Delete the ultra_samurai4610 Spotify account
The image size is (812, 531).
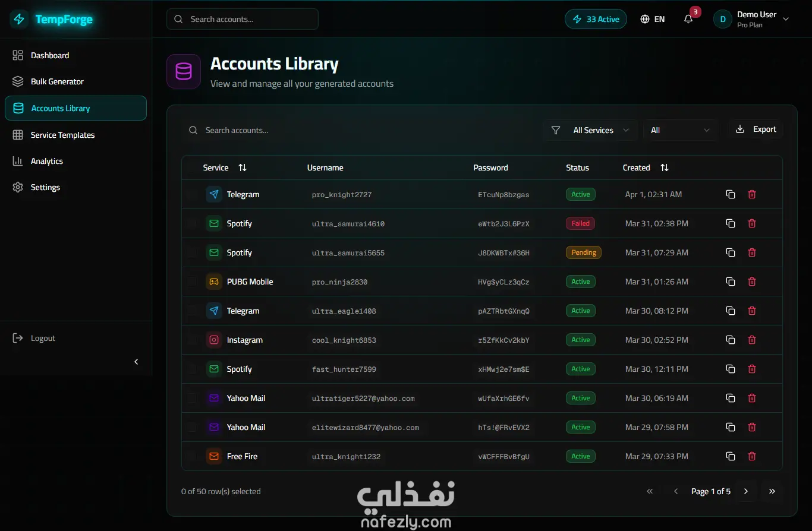click(x=752, y=223)
